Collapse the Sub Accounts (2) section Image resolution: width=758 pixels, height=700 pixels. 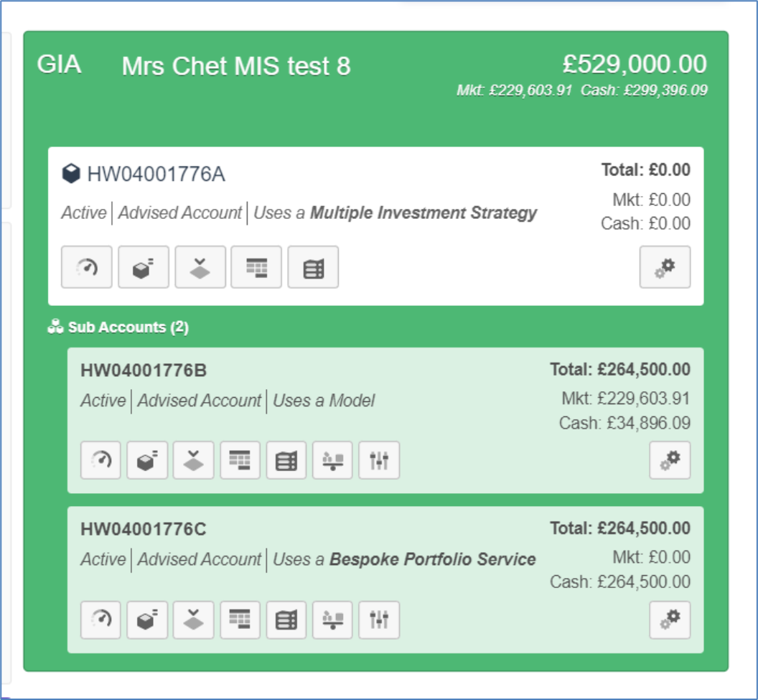pos(118,327)
